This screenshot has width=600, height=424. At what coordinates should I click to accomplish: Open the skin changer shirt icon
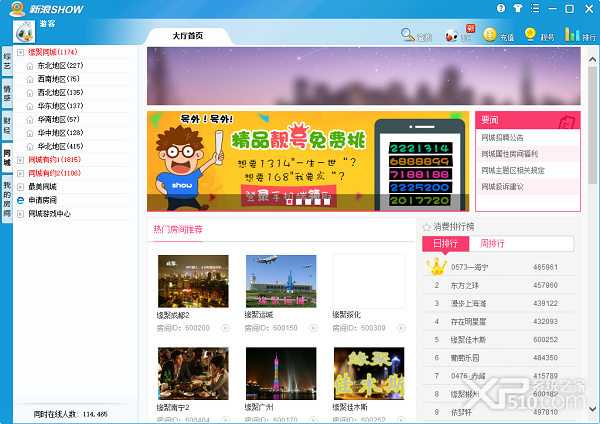[x=518, y=8]
